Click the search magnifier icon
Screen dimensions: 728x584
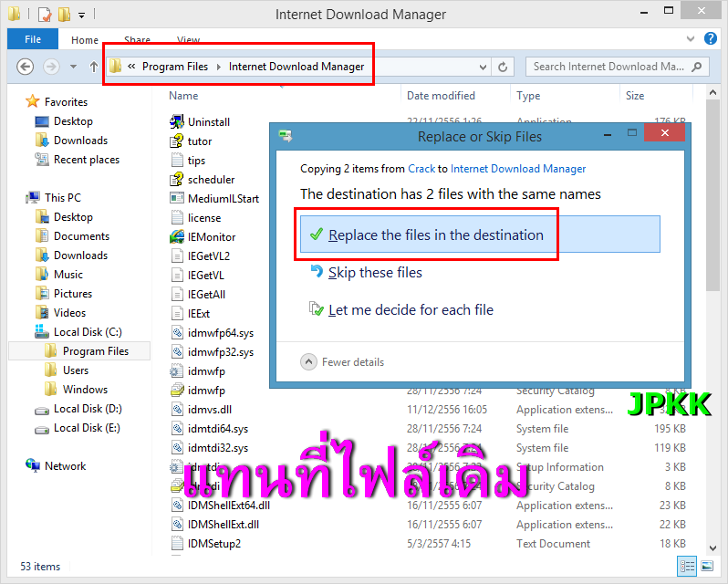[x=696, y=67]
